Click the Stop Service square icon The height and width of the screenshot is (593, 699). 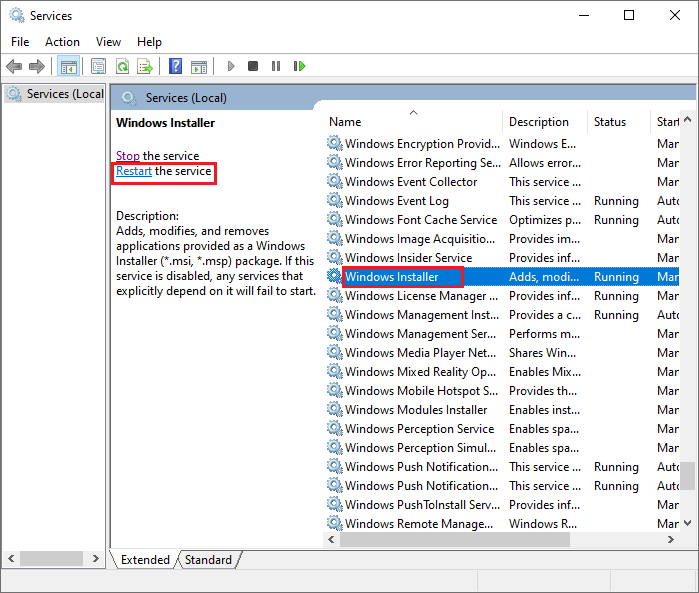coord(253,66)
